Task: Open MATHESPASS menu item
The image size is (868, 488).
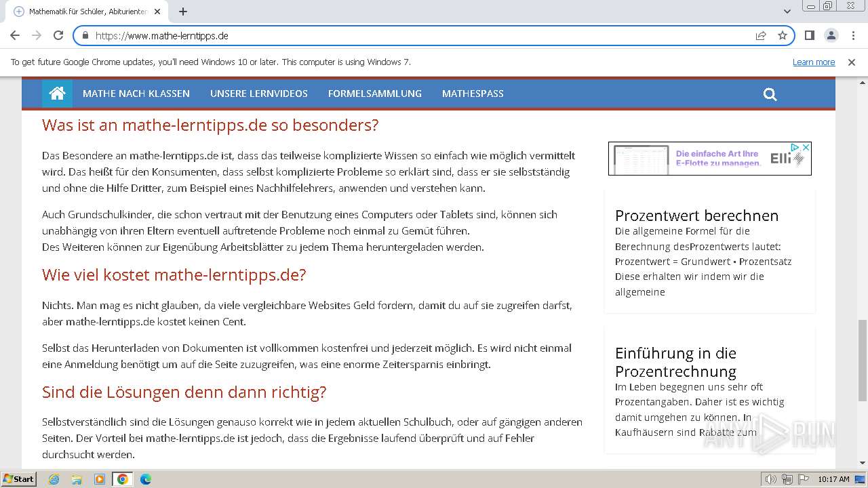Action: tap(473, 94)
